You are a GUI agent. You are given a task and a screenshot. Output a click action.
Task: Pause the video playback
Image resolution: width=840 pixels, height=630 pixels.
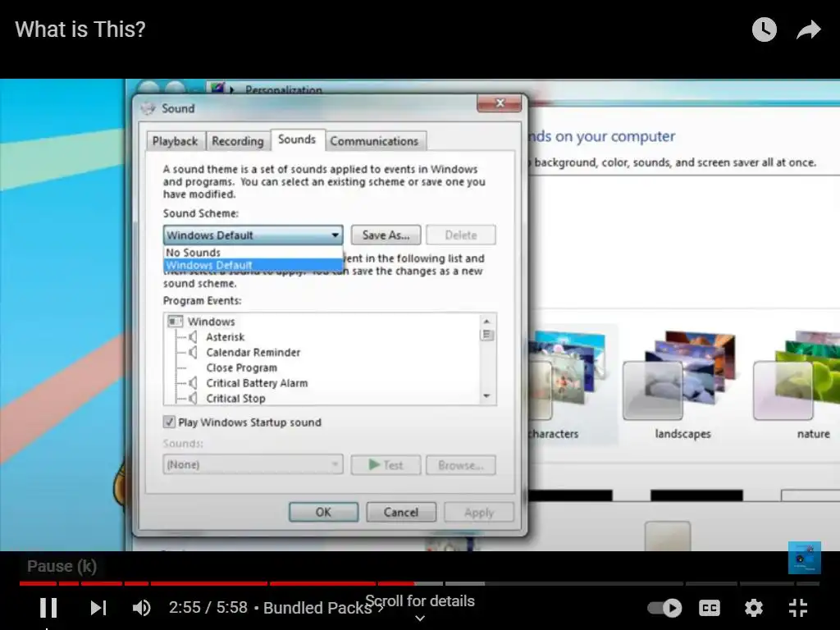(48, 608)
